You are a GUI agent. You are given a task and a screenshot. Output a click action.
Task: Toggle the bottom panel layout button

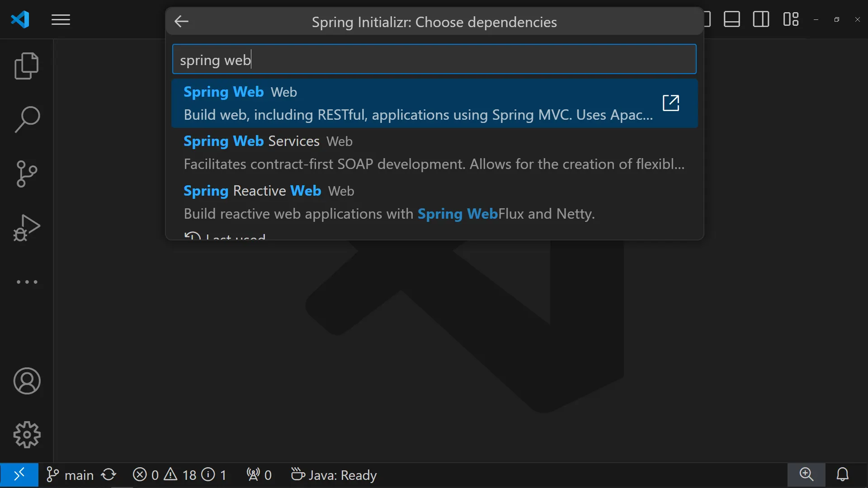pyautogui.click(x=731, y=19)
